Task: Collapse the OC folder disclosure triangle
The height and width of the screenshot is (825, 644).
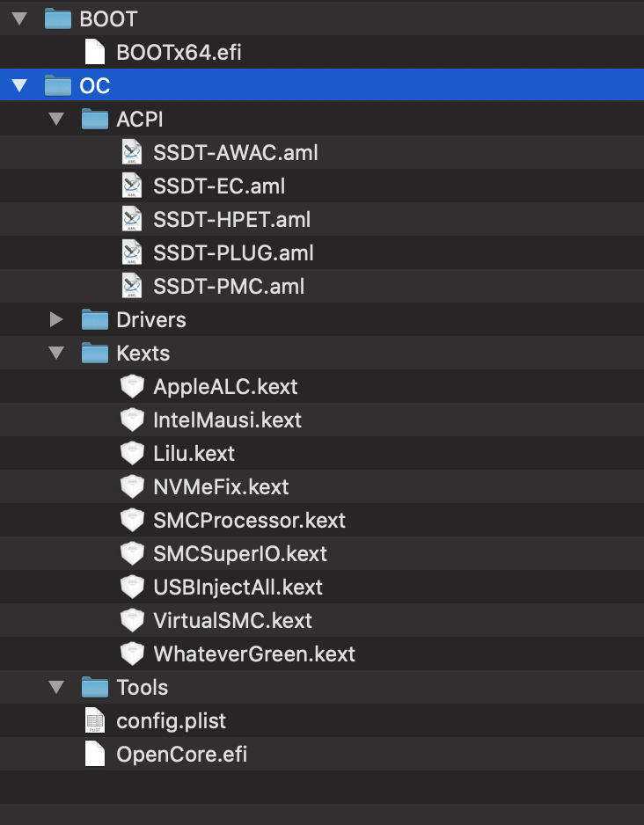Action: pos(20,85)
